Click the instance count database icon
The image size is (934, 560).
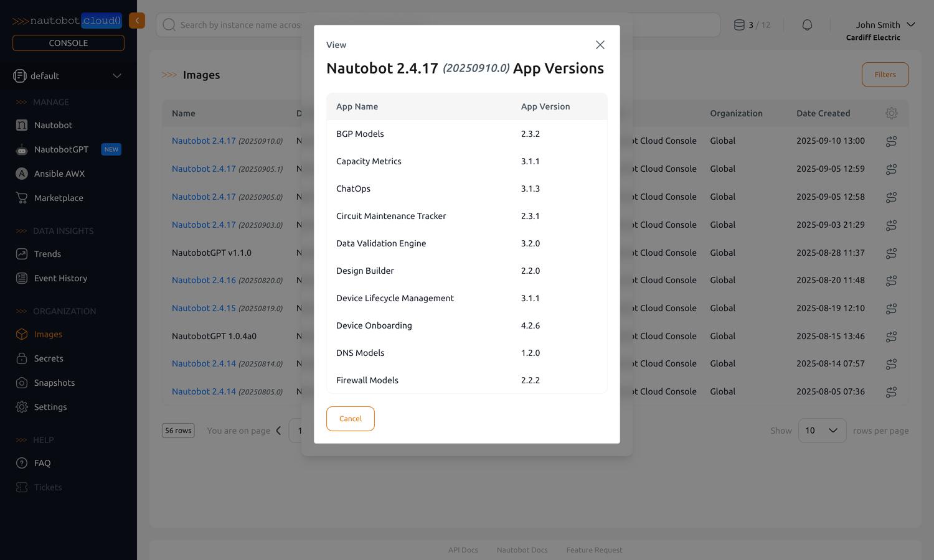[x=739, y=25]
